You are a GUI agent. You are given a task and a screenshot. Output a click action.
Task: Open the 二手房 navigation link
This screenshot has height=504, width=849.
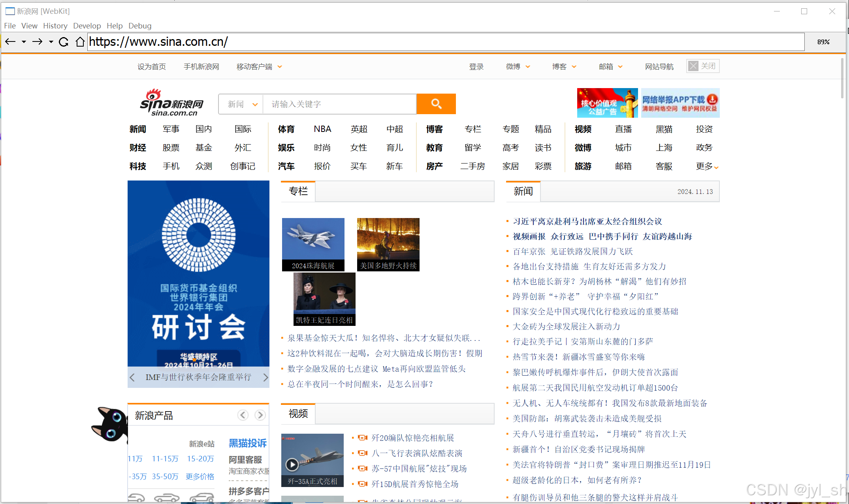click(473, 166)
